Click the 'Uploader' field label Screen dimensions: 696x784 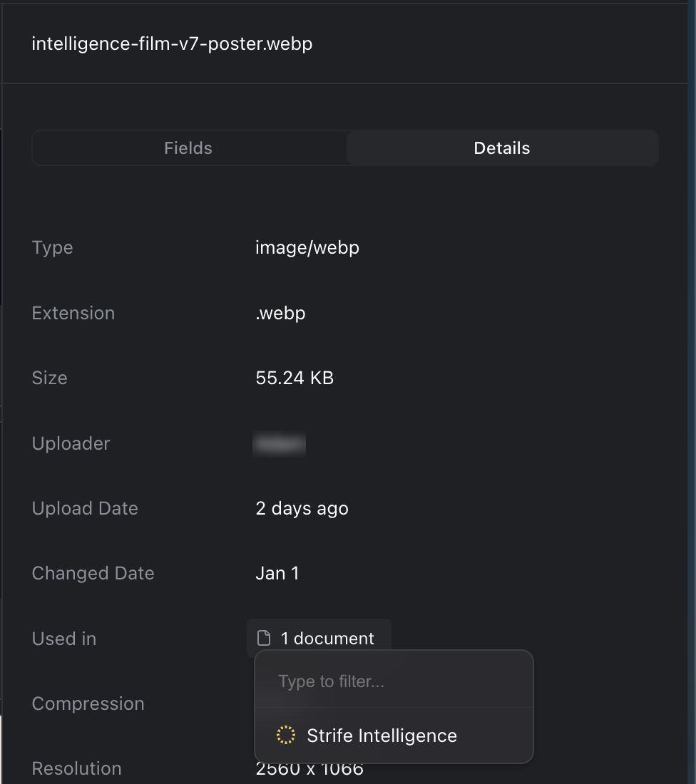click(71, 443)
